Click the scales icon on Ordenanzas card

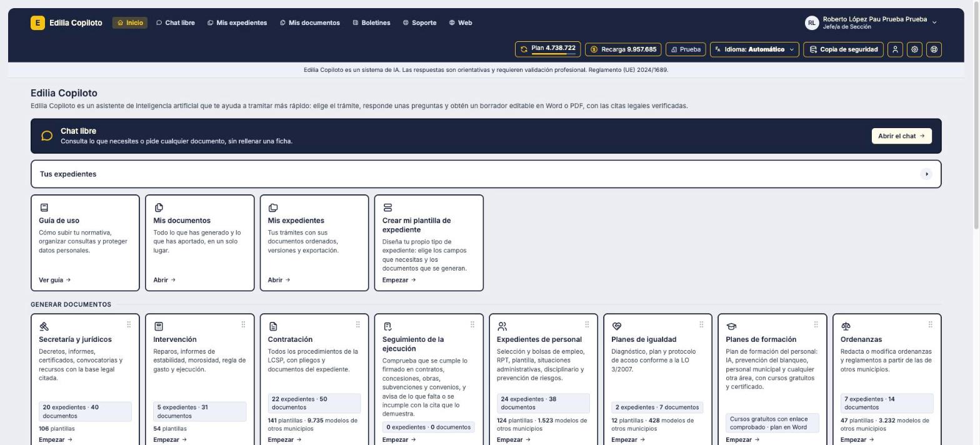pyautogui.click(x=846, y=326)
